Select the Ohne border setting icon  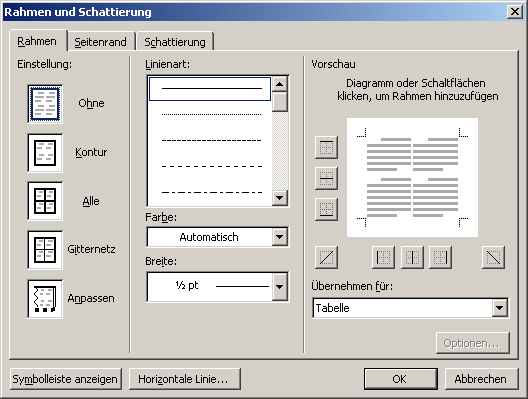click(45, 104)
